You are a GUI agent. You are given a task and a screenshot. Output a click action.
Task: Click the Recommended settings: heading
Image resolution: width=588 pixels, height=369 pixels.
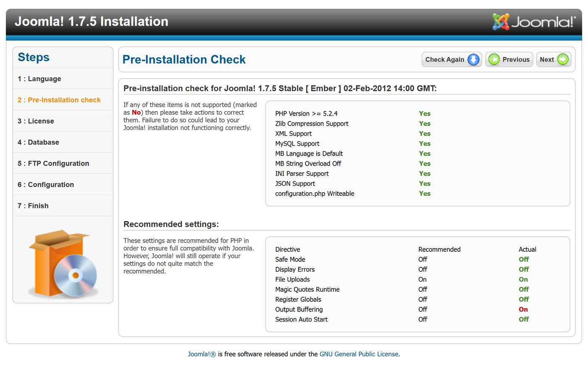coord(171,224)
